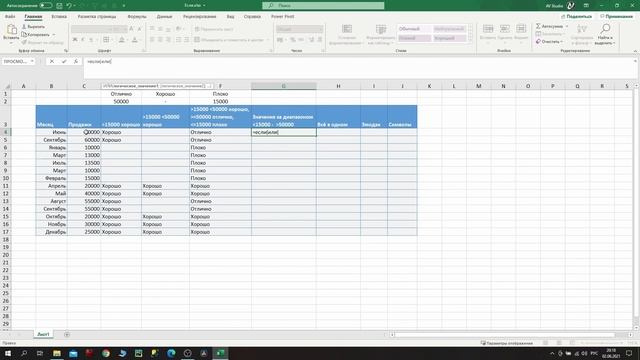Viewport: 640px width, 360px height.
Task: Click the Undo arrow icon
Action: click(69, 6)
